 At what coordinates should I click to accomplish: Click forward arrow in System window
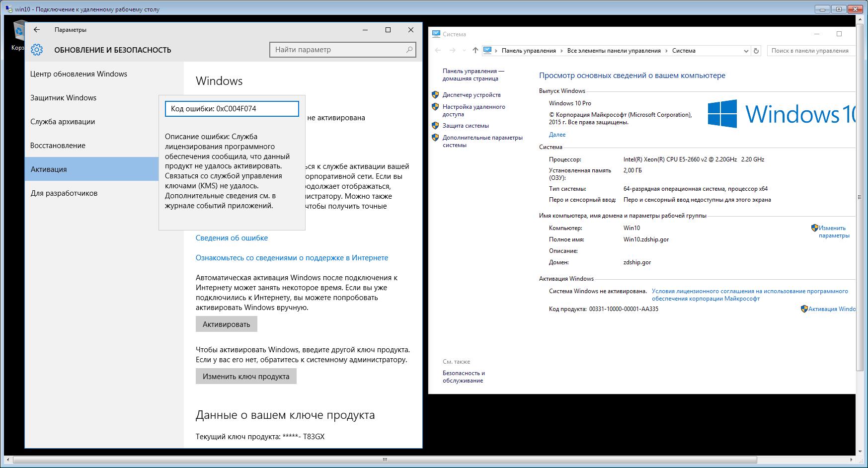[x=452, y=50]
